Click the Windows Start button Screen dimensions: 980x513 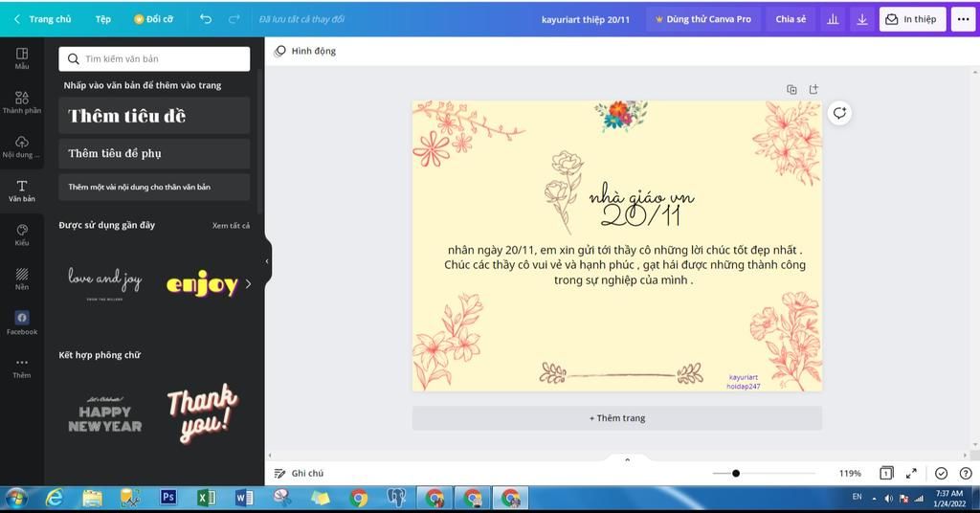point(16,499)
